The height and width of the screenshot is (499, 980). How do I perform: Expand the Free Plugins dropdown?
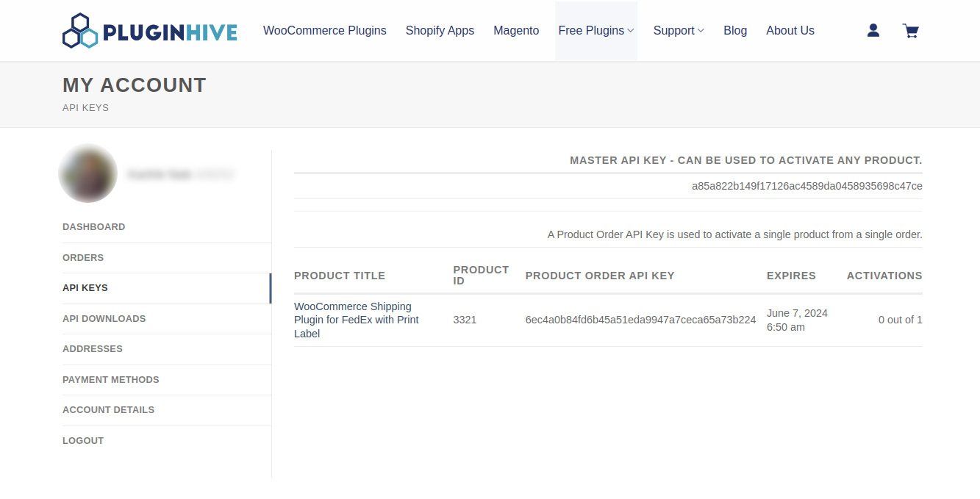tap(596, 31)
